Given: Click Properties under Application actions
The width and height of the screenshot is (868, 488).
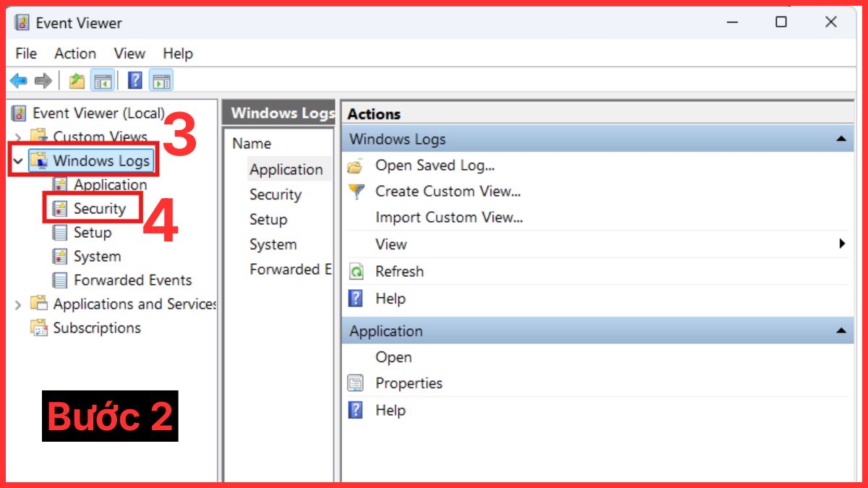Looking at the screenshot, I should pyautogui.click(x=409, y=383).
